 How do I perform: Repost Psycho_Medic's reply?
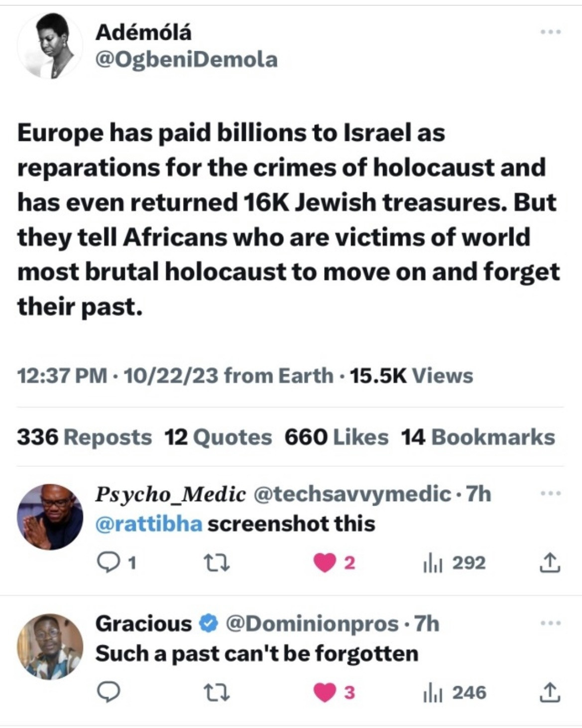point(218,563)
